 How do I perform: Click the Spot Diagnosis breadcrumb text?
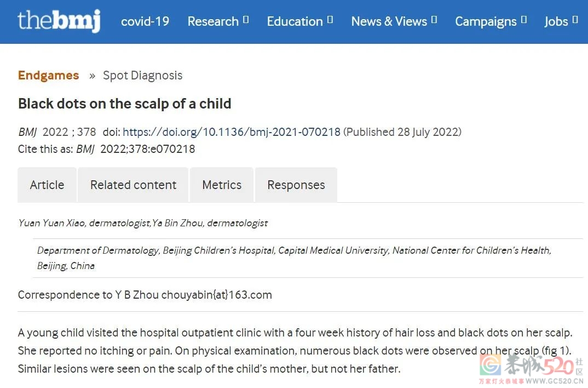click(142, 76)
